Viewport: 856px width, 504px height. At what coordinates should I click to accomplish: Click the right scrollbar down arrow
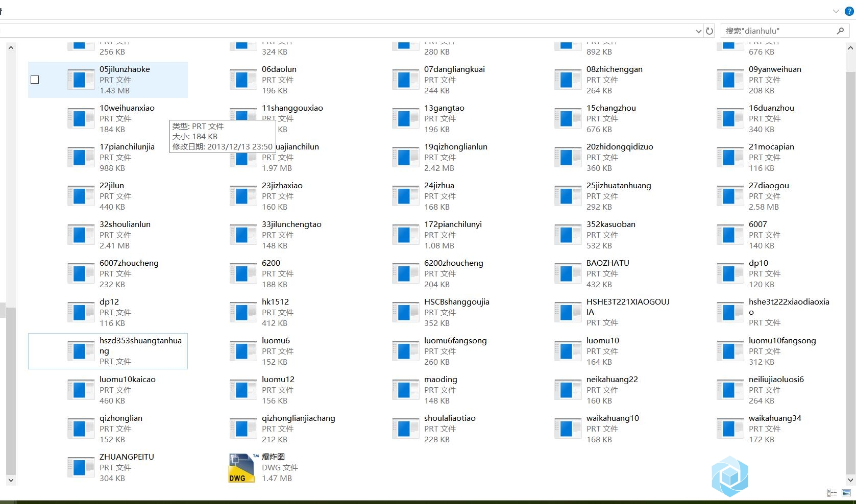point(850,480)
